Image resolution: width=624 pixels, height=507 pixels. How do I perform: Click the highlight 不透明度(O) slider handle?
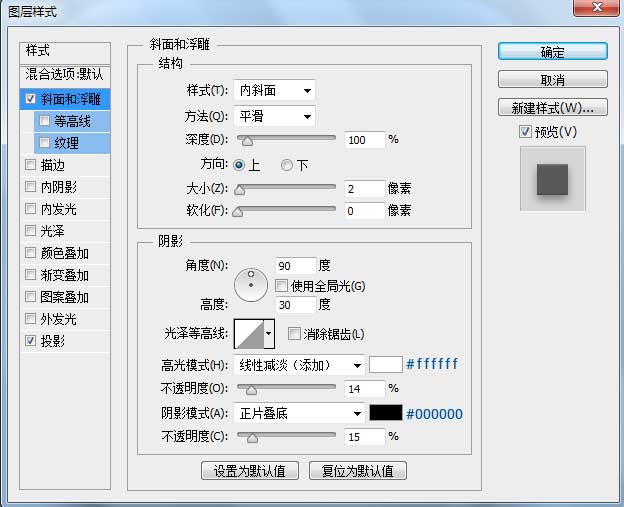coord(251,390)
